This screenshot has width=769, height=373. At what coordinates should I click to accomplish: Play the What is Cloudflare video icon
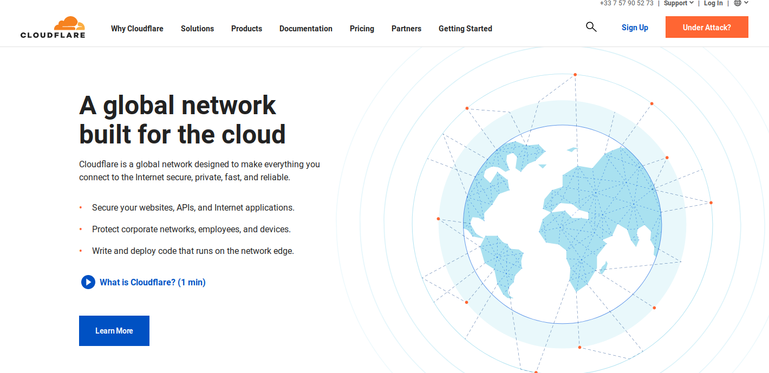pos(88,282)
